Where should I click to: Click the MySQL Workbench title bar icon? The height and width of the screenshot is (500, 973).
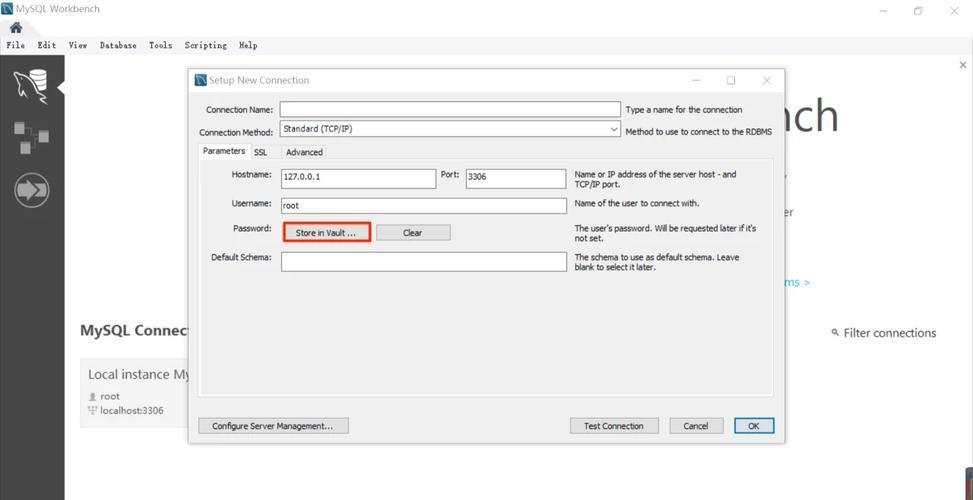click(7, 9)
